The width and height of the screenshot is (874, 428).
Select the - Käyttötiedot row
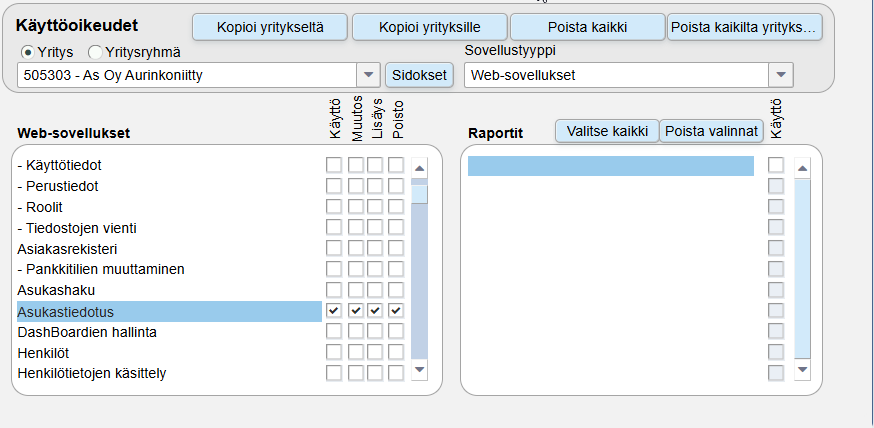click(x=169, y=166)
